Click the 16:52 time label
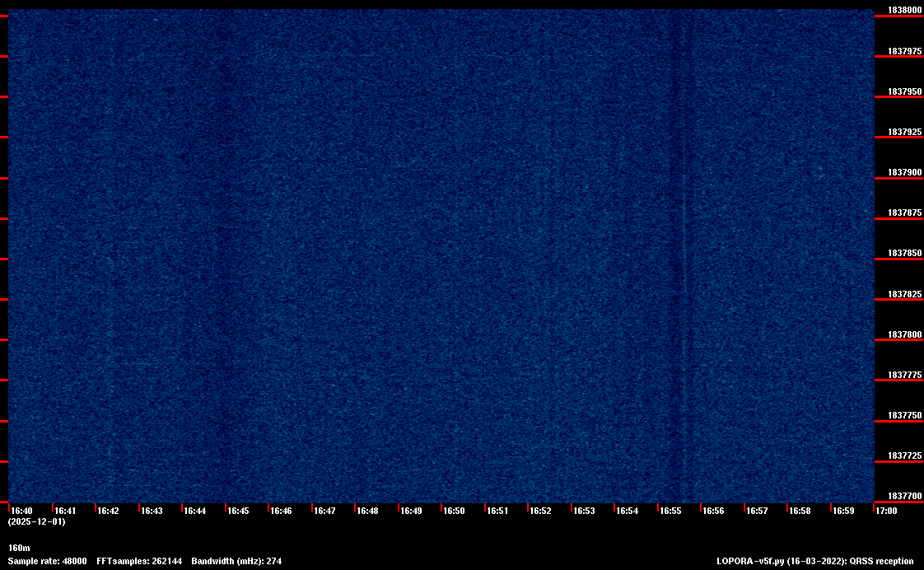924x570 pixels. 540,511
